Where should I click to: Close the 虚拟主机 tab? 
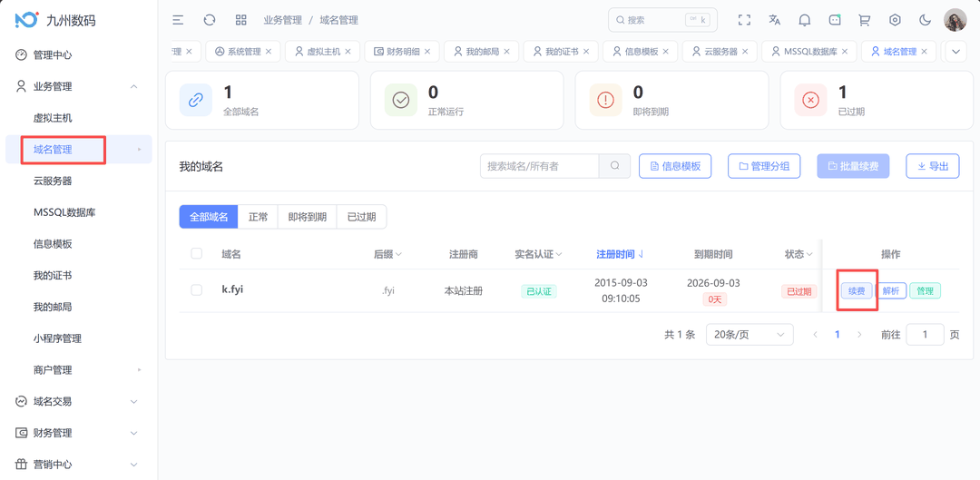tap(348, 51)
